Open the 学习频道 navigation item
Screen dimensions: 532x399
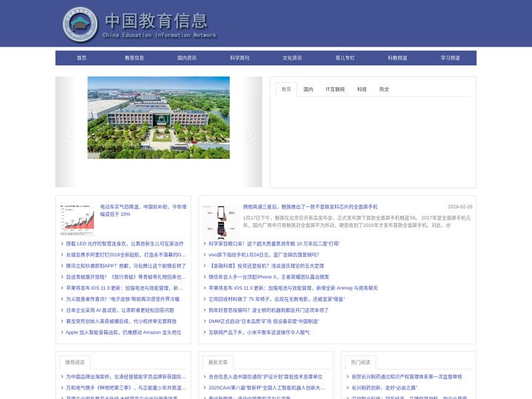point(450,58)
